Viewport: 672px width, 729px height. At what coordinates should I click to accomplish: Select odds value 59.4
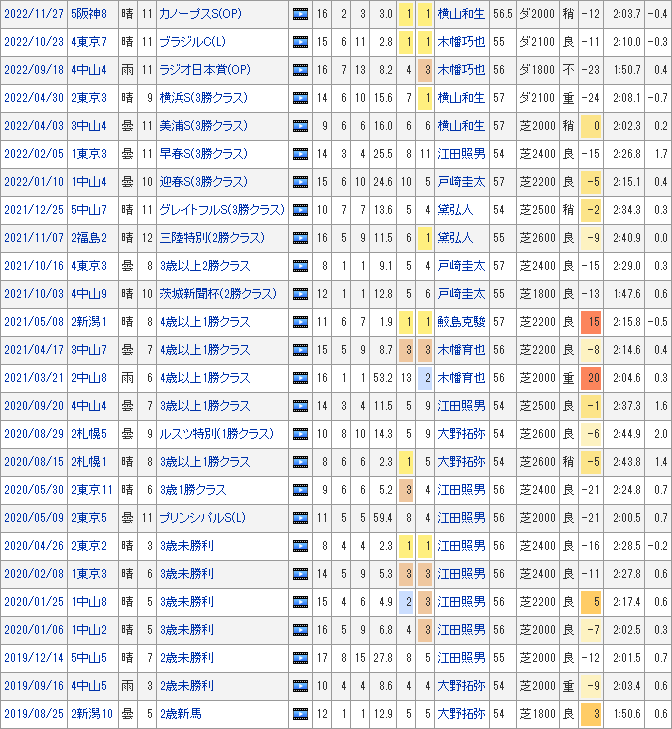coord(383,518)
